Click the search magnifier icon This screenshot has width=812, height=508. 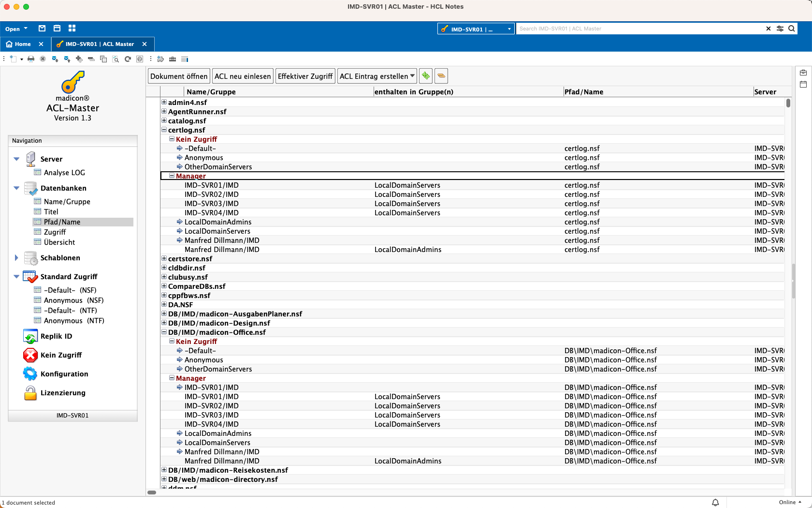[x=792, y=29]
